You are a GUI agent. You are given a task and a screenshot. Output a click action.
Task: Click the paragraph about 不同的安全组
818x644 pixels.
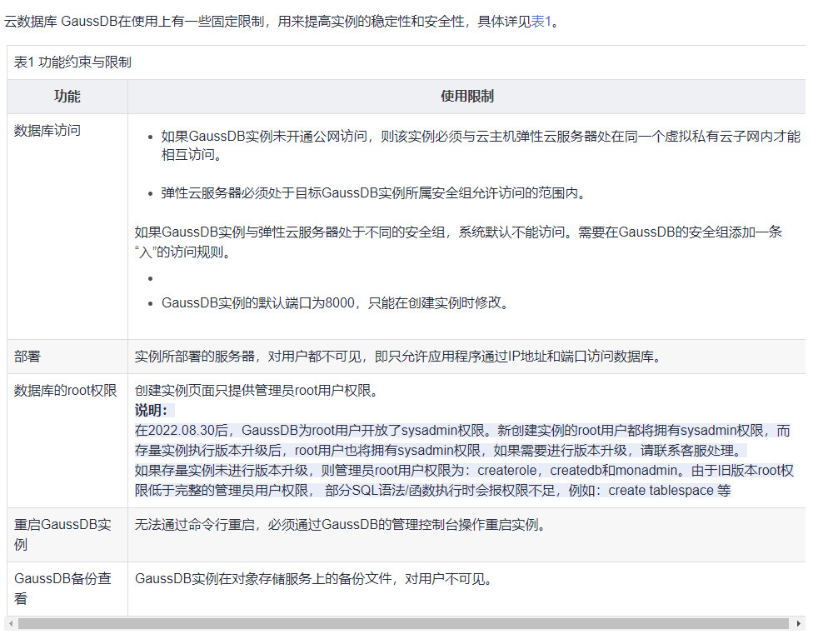(x=458, y=242)
